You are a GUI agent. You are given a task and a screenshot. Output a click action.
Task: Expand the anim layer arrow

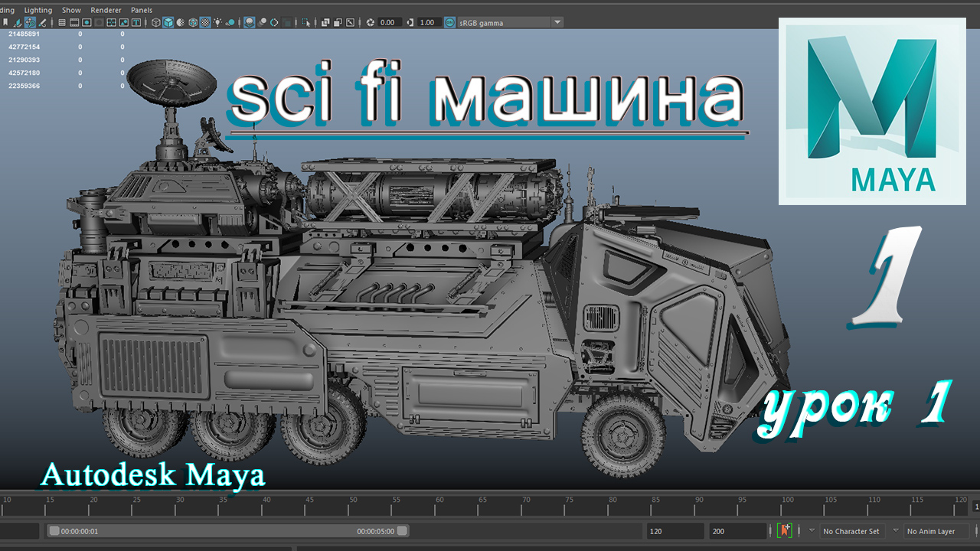[896, 530]
